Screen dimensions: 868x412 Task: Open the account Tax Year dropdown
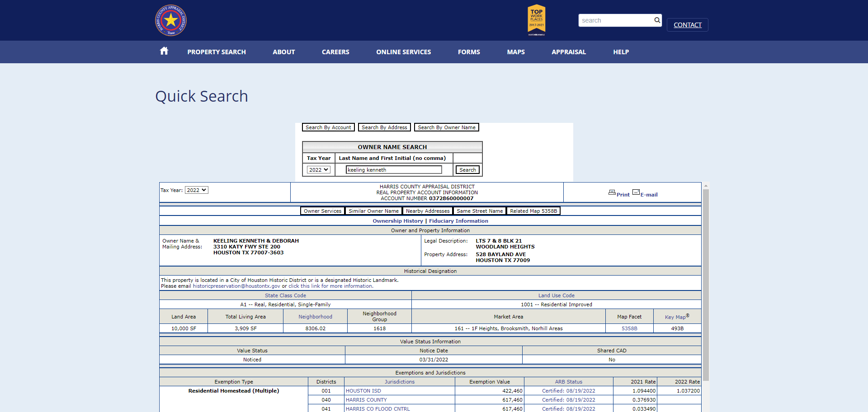196,190
